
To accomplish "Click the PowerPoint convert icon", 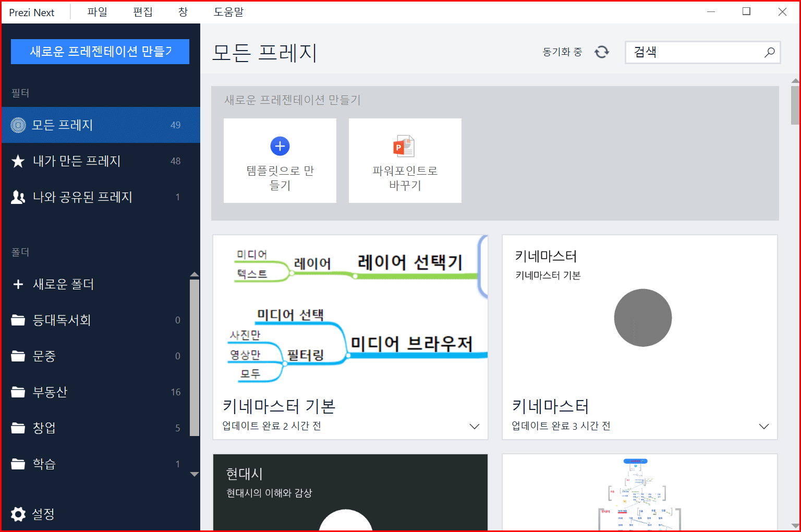I will click(404, 147).
